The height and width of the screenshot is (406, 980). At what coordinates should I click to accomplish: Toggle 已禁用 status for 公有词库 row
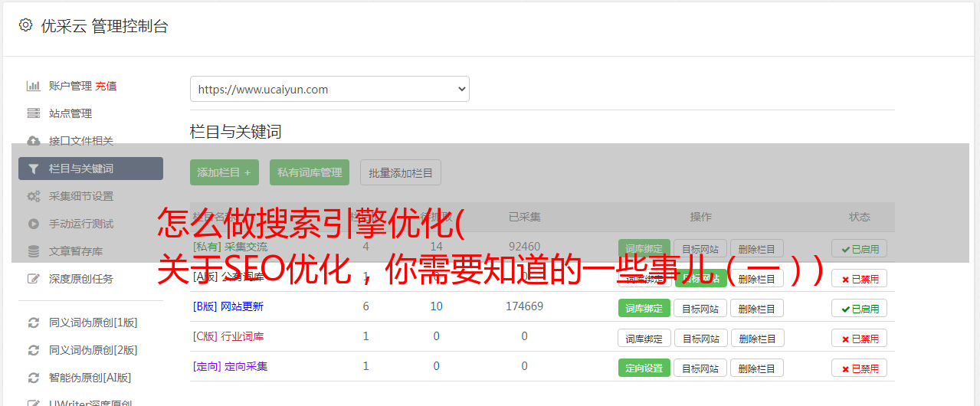[x=860, y=279]
